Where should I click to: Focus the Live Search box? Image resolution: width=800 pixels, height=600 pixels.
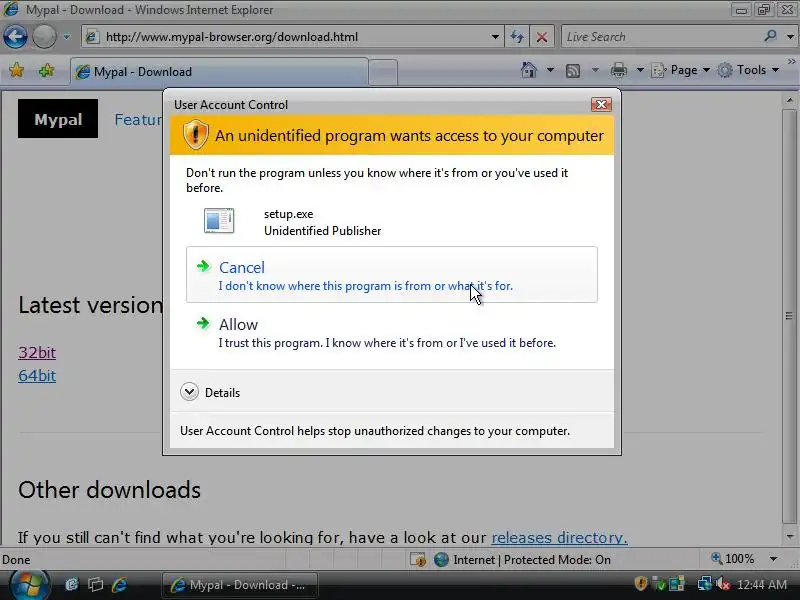661,37
